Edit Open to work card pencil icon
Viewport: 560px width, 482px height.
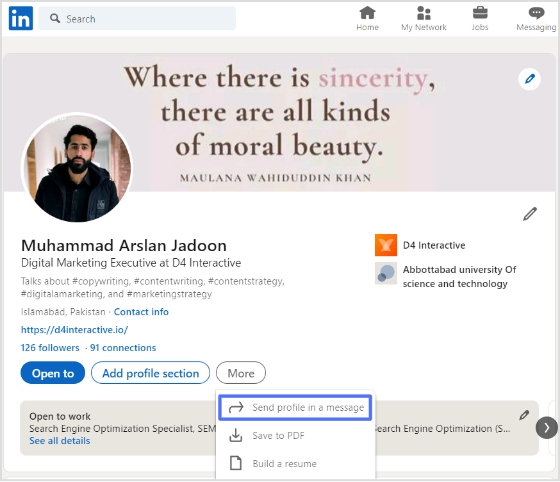[x=524, y=415]
